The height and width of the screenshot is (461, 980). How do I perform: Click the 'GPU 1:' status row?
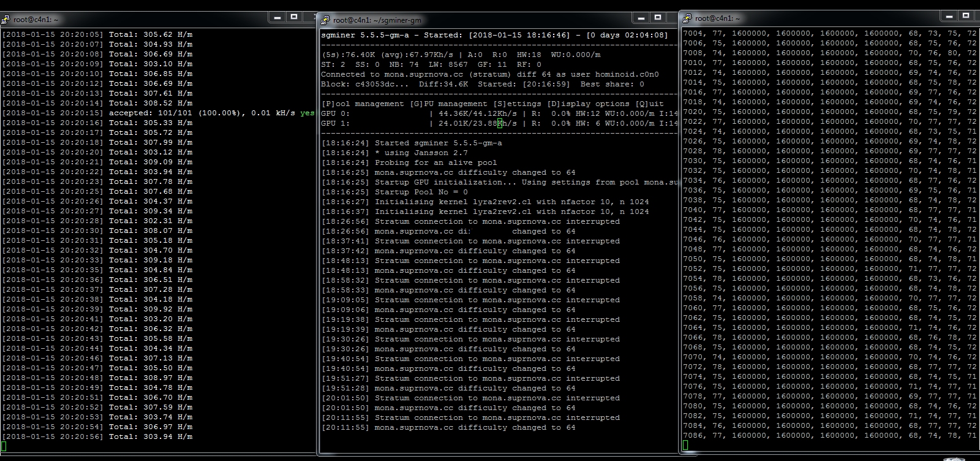pyautogui.click(x=499, y=123)
